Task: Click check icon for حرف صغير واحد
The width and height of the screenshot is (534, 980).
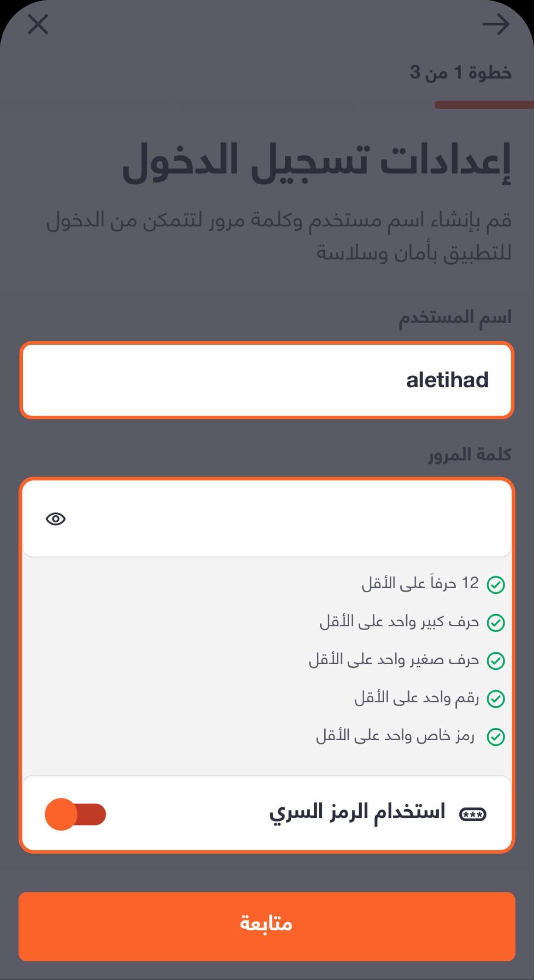Action: pyautogui.click(x=496, y=661)
